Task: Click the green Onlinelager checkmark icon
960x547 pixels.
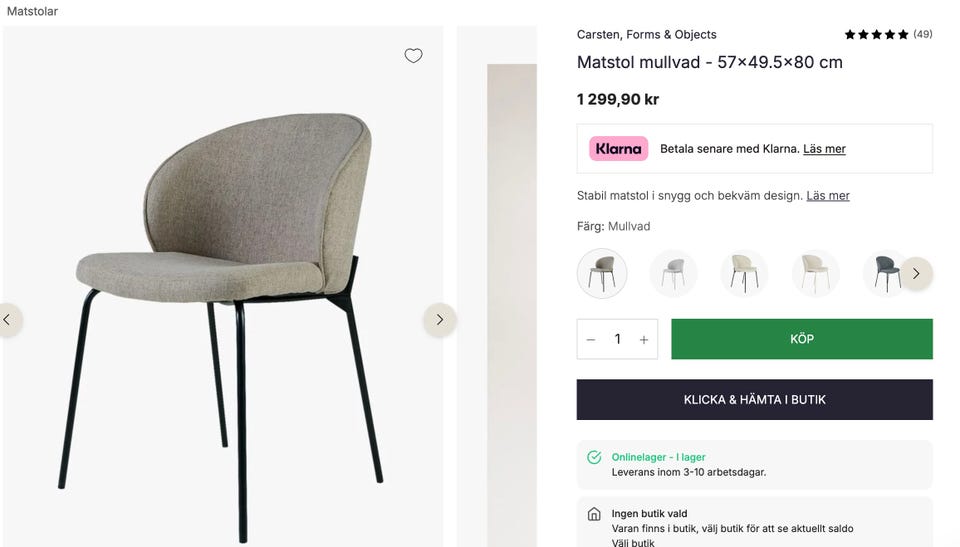Action: (x=594, y=458)
